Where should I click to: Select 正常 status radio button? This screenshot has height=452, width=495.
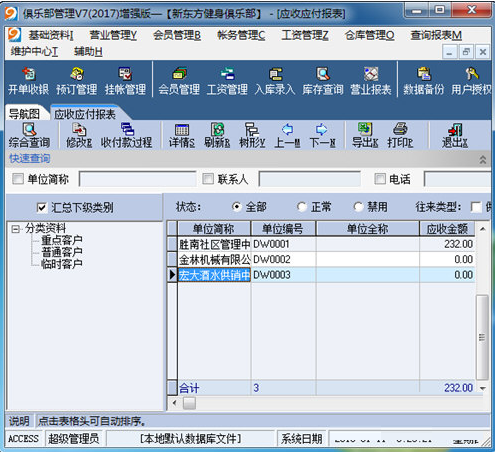pos(302,207)
